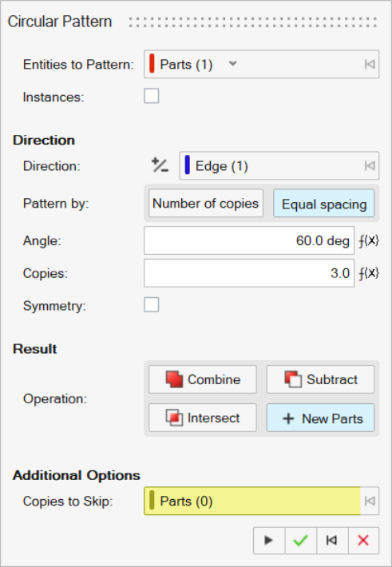
Task: Choose the Intersect operation
Action: point(203,418)
